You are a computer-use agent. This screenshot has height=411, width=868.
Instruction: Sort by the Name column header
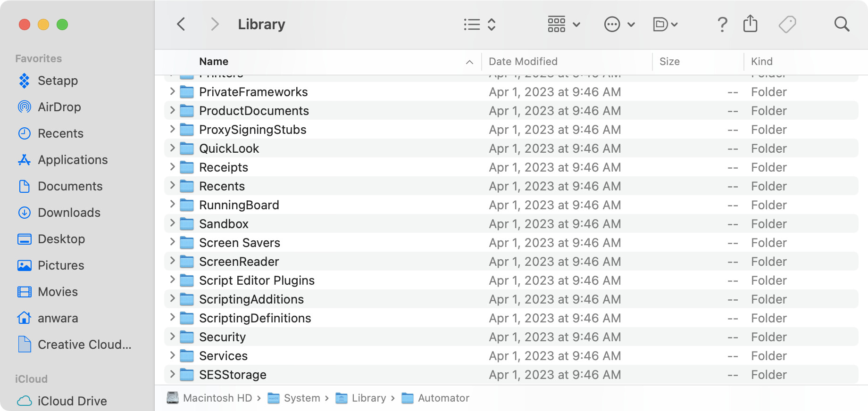(x=214, y=61)
